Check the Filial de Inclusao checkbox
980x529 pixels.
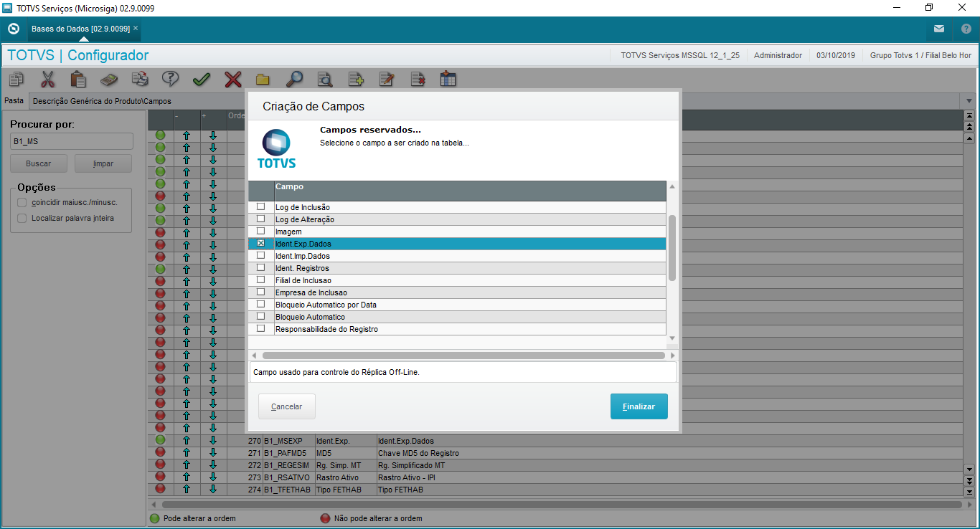260,280
